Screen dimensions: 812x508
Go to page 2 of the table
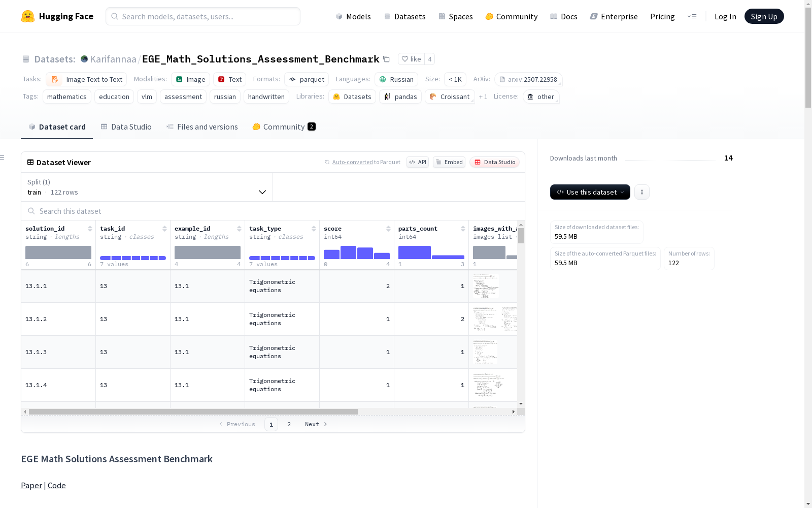coord(289,424)
